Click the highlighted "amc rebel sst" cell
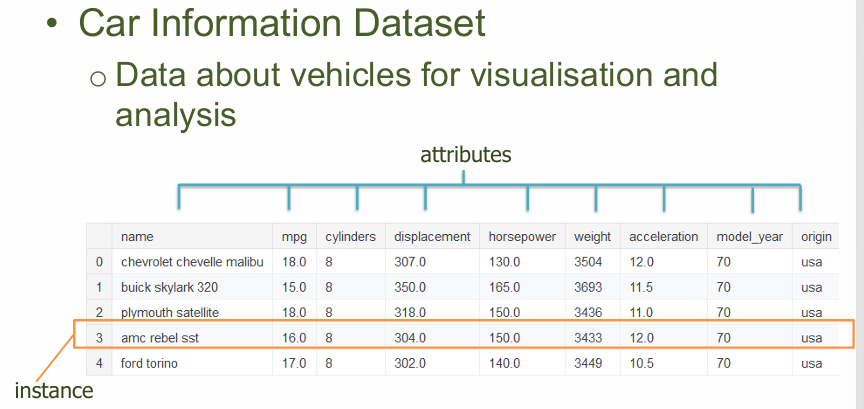Image resolution: width=864 pixels, height=409 pixels. (x=160, y=338)
